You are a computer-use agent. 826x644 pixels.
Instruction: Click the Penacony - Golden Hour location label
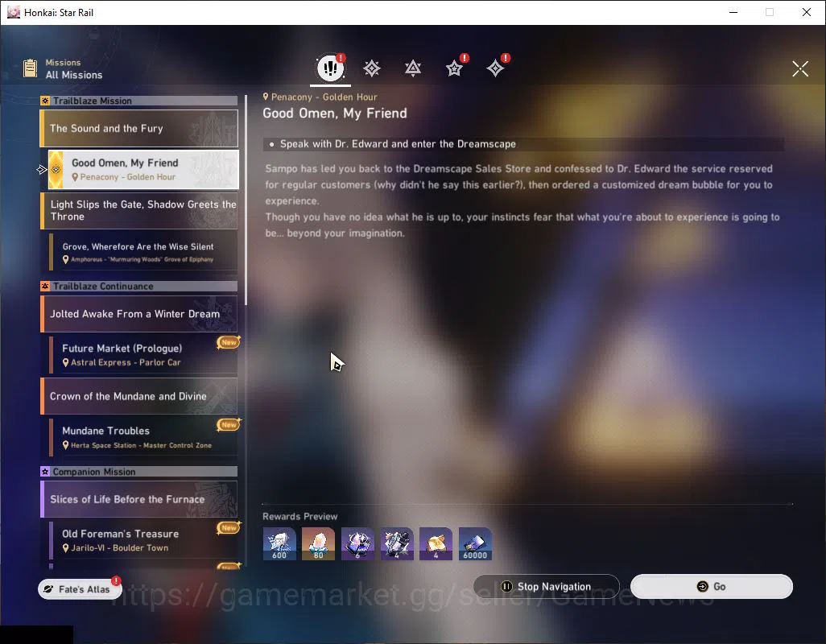tap(320, 97)
